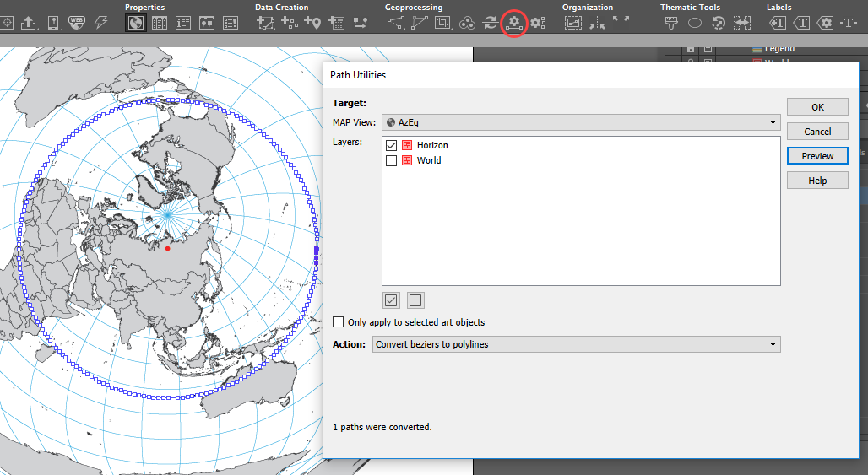Check the World layer checkbox
The height and width of the screenshot is (475, 868).
(x=392, y=160)
